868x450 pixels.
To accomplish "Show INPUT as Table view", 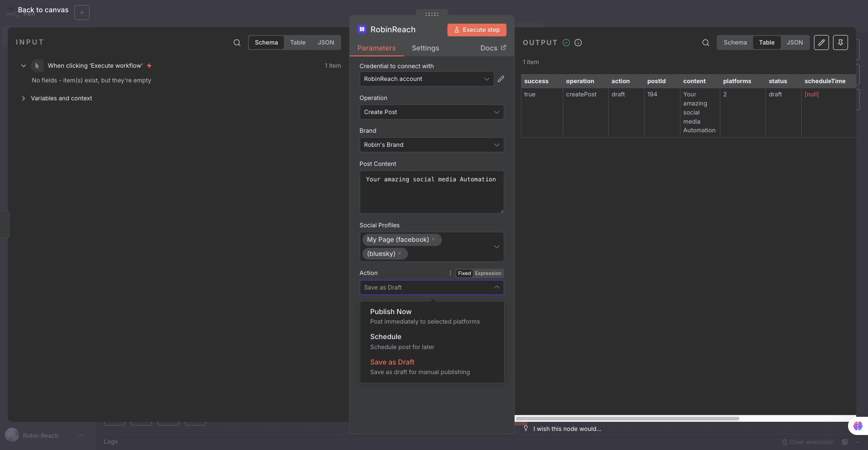I will (298, 43).
